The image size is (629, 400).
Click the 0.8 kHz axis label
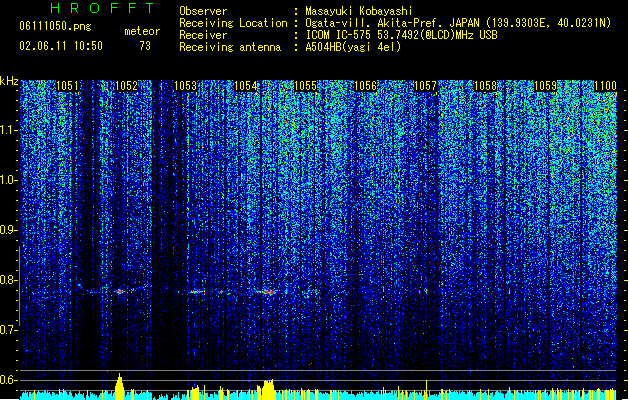point(8,280)
